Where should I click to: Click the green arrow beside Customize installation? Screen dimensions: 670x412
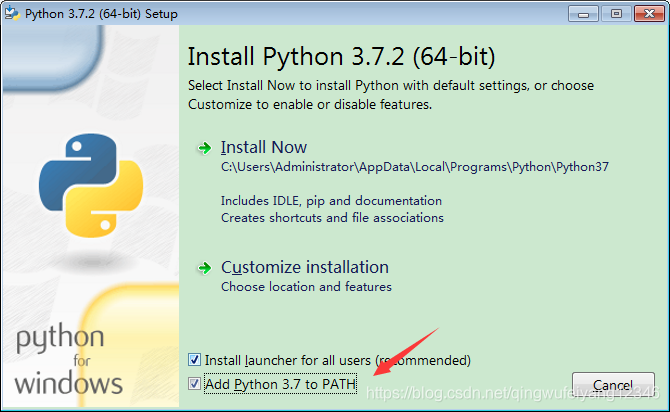205,268
